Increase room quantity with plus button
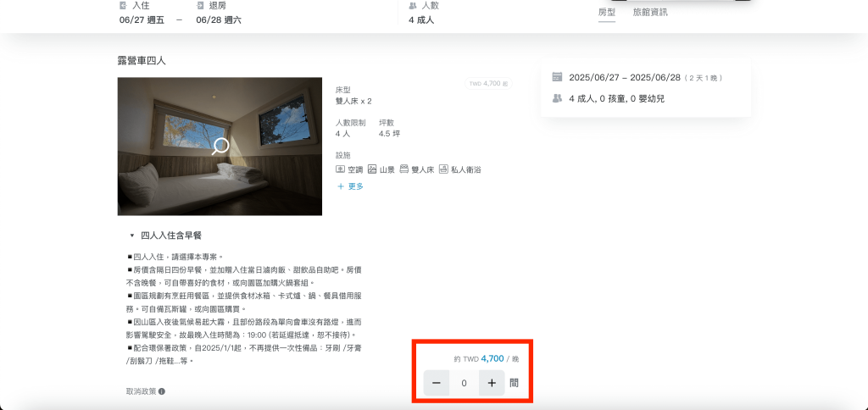This screenshot has width=868, height=410. [492, 383]
